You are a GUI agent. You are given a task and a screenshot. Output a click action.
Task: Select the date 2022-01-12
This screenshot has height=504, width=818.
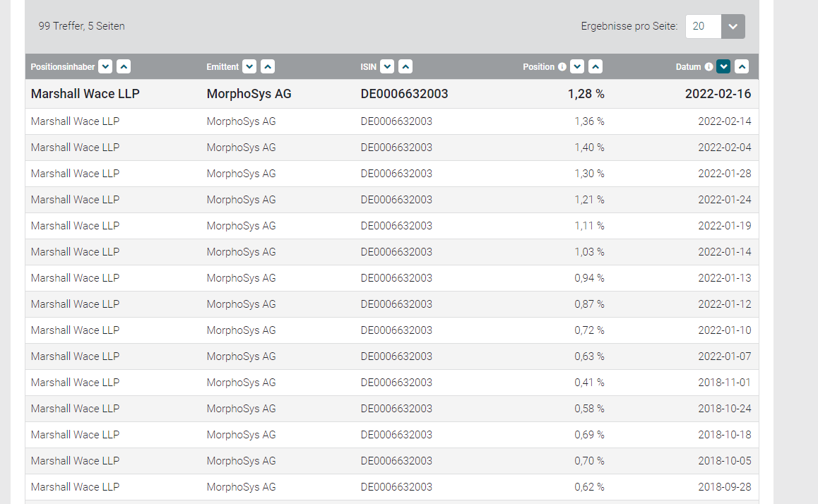725,304
